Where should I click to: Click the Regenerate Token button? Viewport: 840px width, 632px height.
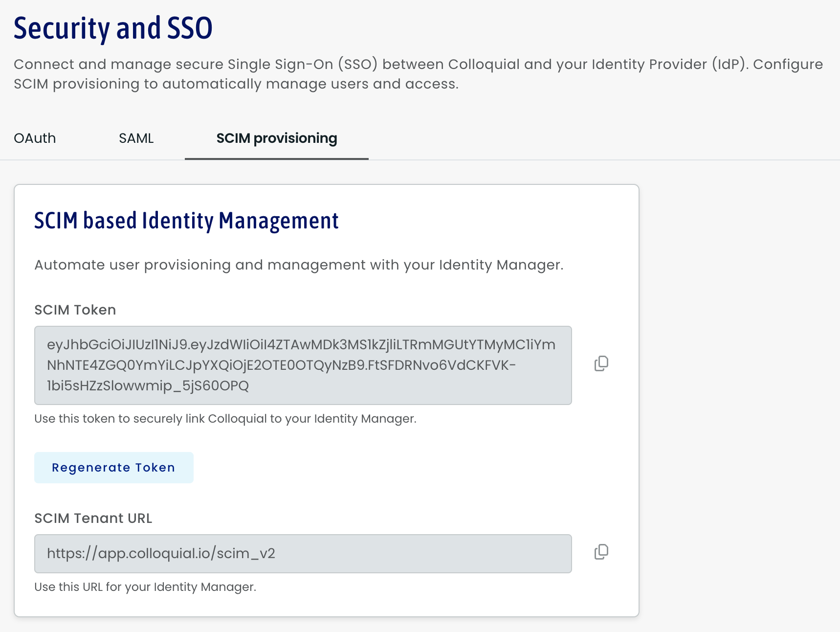(114, 468)
